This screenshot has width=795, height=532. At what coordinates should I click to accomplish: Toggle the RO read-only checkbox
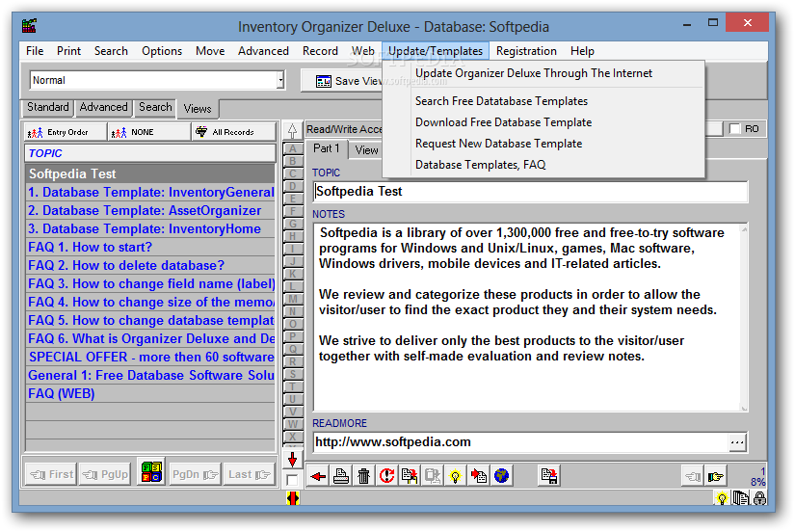click(x=734, y=129)
